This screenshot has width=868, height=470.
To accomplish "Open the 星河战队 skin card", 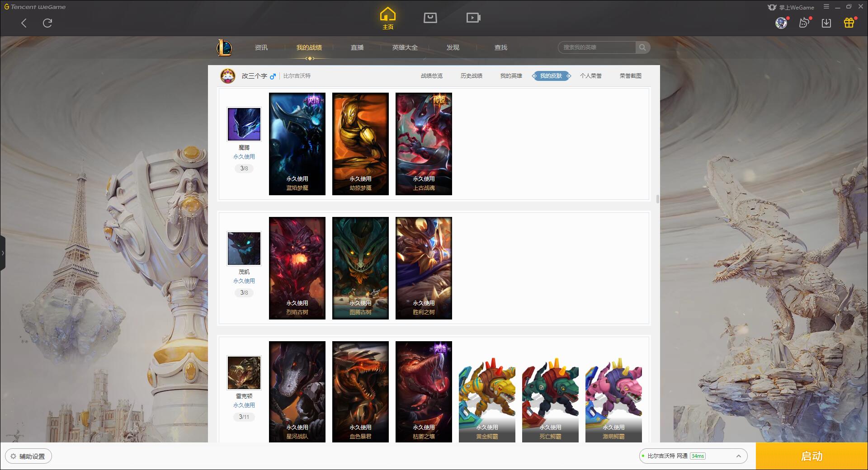I will pos(297,392).
